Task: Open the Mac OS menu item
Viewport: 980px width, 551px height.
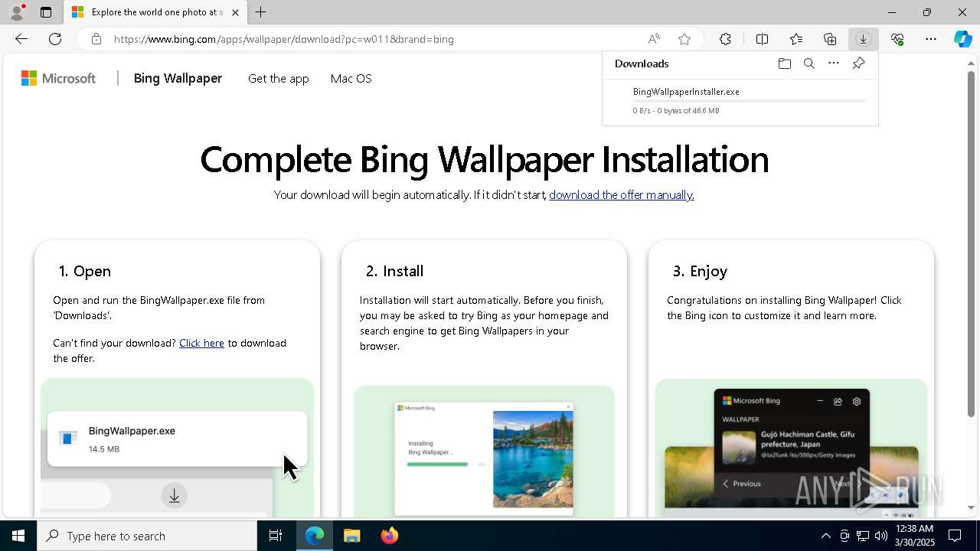Action: pos(351,78)
